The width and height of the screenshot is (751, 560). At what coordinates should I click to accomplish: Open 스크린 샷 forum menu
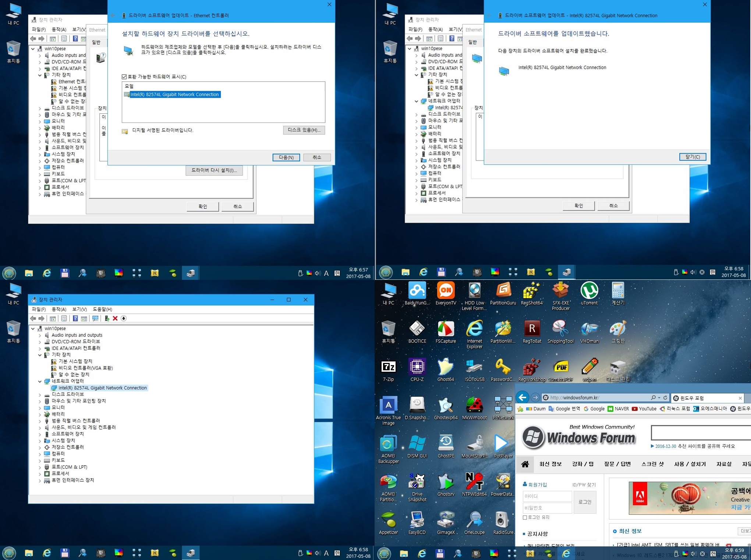653,464
